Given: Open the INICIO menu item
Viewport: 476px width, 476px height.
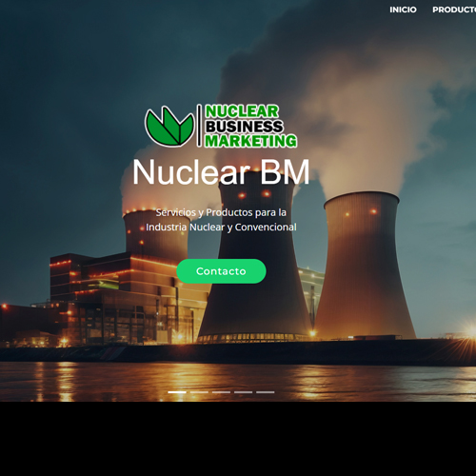Looking at the screenshot, I should 403,10.
